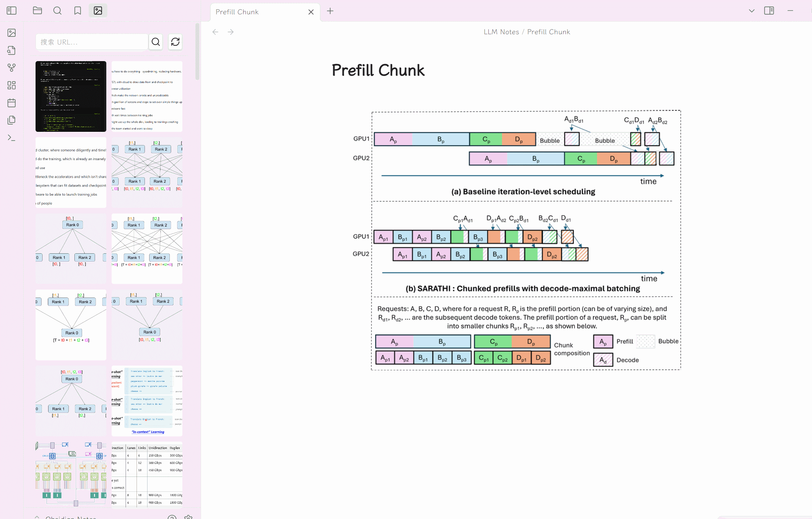Expand the tab list dropdown chevron
Image resolution: width=812 pixels, height=519 pixels.
752,11
